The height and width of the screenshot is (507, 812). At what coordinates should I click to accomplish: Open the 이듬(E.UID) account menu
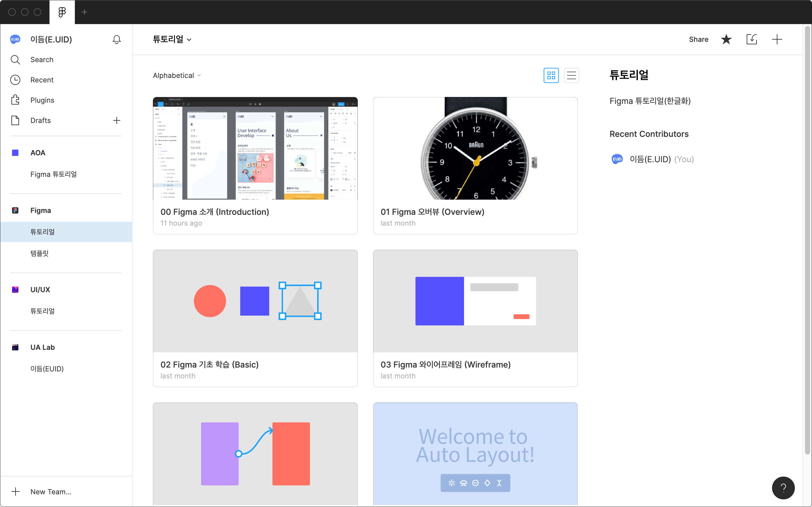(51, 40)
